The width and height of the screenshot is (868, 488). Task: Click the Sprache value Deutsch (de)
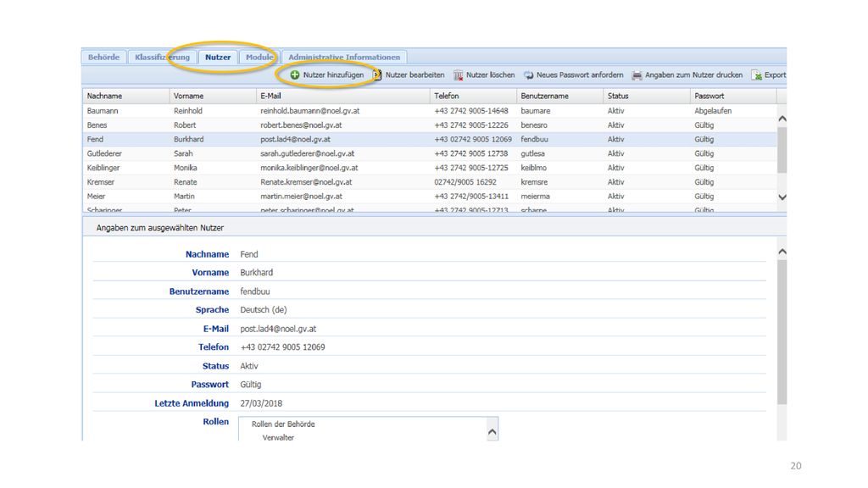(264, 310)
